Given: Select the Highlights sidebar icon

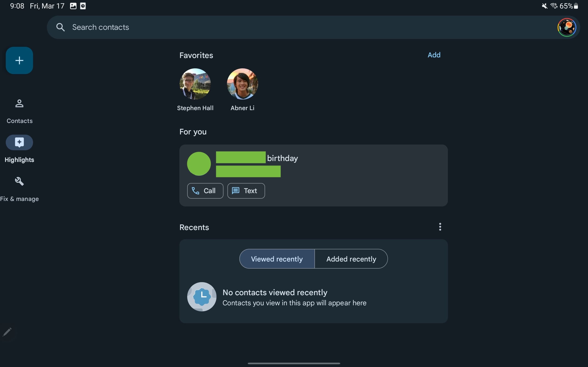Looking at the screenshot, I should [19, 142].
